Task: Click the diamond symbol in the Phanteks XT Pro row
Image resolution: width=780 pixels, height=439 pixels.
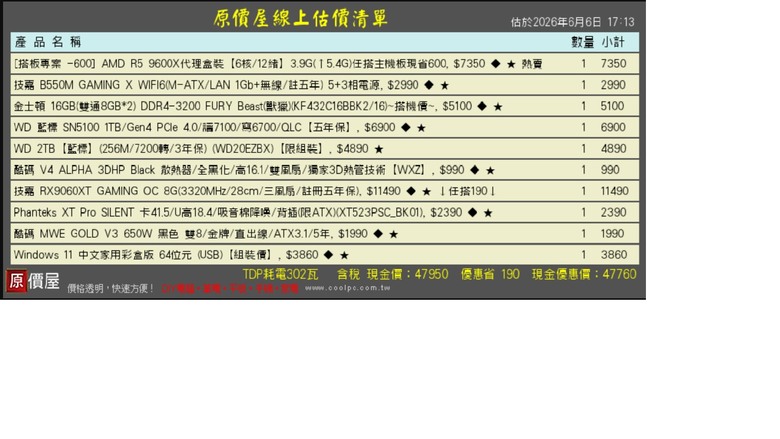Action: tap(473, 212)
